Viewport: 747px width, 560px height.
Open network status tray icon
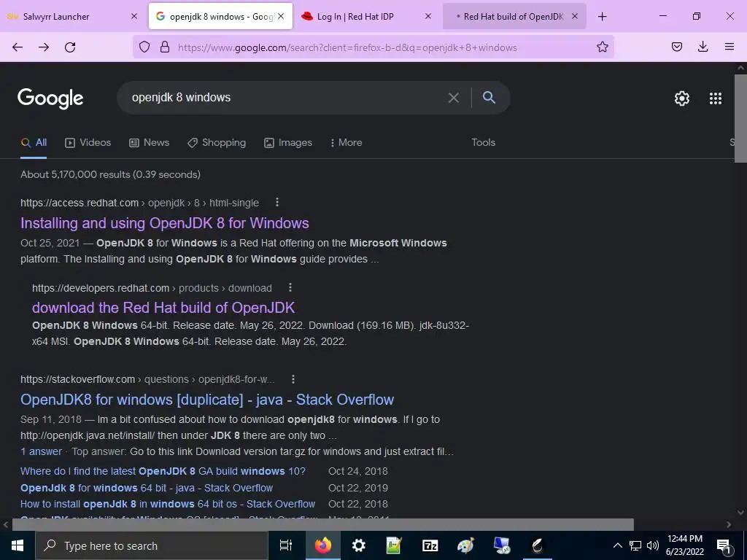[635, 545]
